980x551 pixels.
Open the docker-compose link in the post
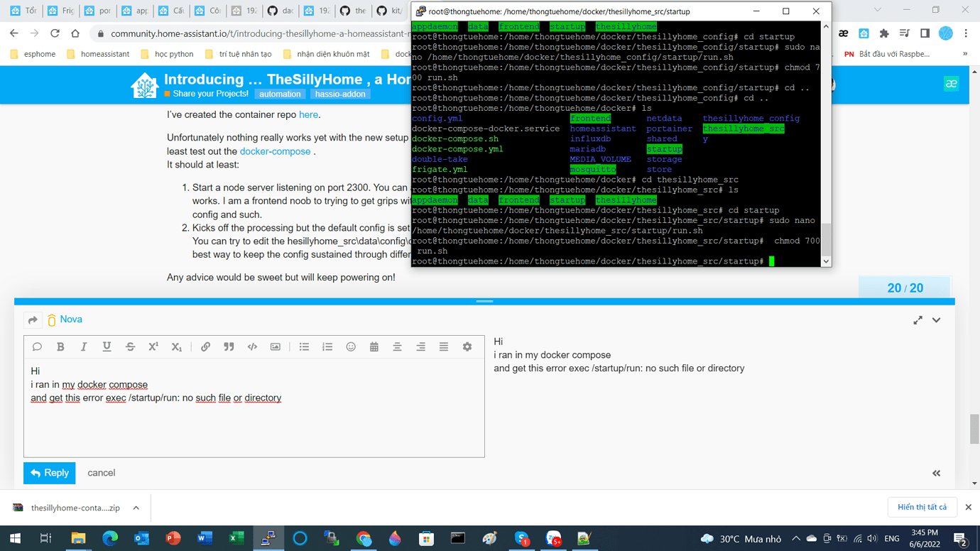(x=276, y=151)
